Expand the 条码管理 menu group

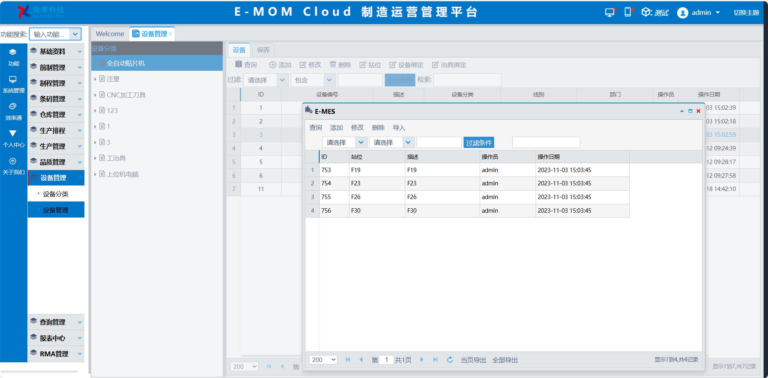pos(56,99)
